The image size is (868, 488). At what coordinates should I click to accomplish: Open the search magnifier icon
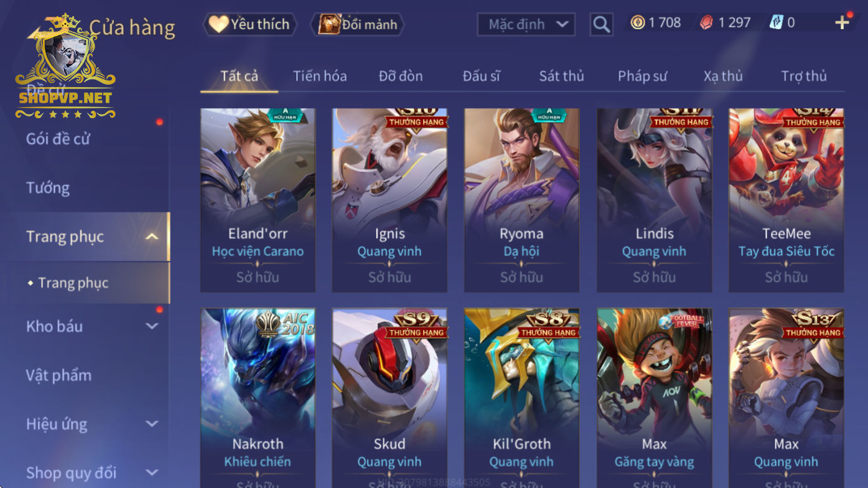(x=601, y=24)
